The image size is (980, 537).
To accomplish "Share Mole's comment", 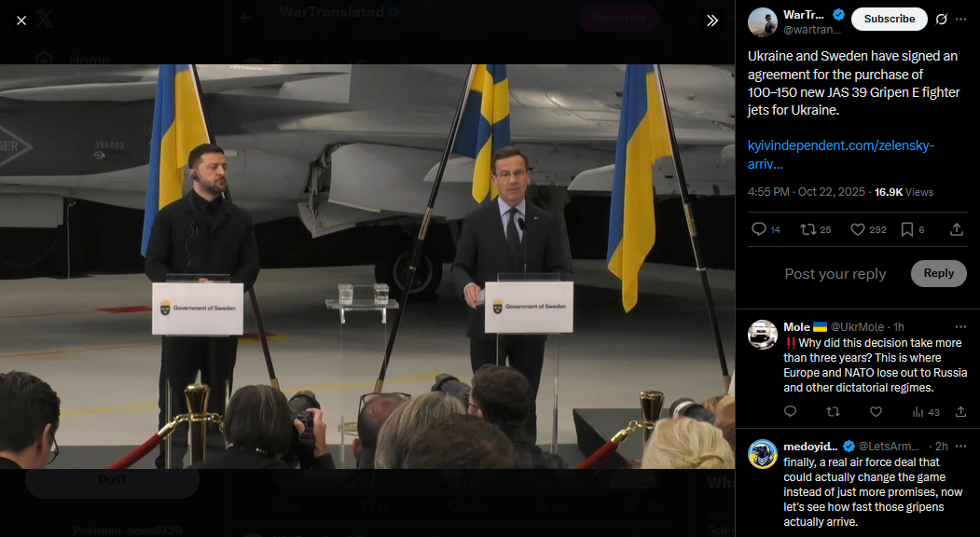I will (x=960, y=411).
